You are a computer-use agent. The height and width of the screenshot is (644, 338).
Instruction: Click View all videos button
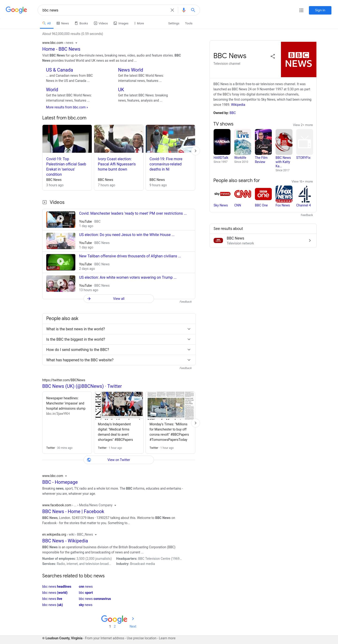tap(119, 298)
